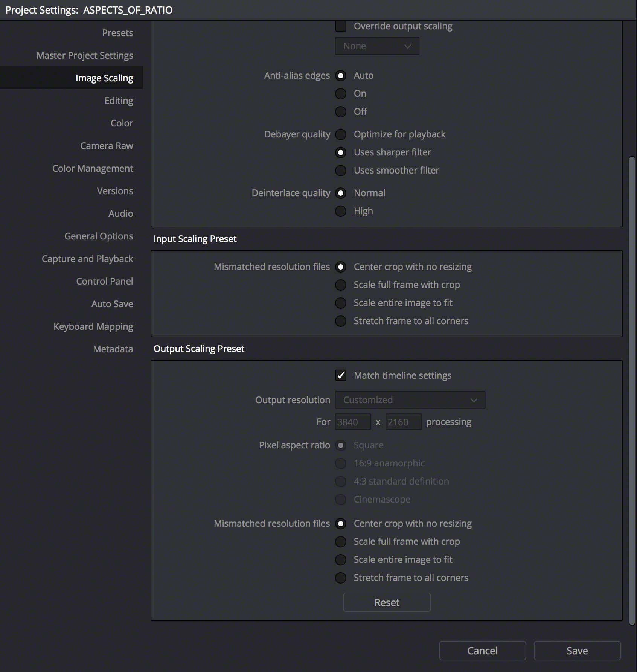Select input Center crop with no resizing

tap(341, 267)
